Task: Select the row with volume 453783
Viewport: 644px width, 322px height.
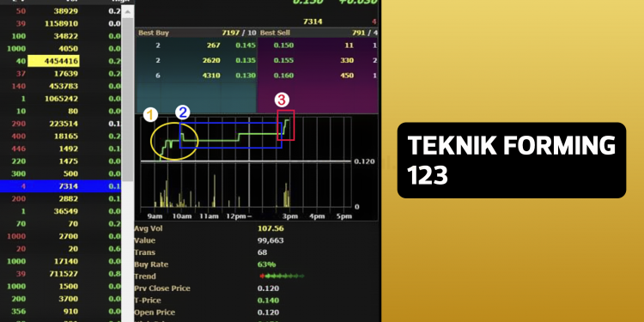Action: (x=61, y=86)
